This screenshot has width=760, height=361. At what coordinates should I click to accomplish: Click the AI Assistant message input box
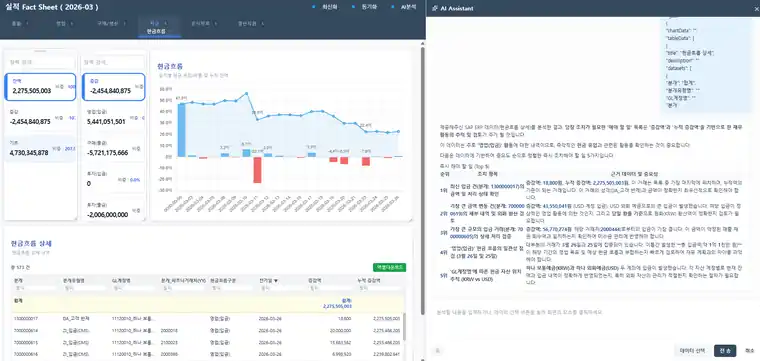(x=593, y=322)
